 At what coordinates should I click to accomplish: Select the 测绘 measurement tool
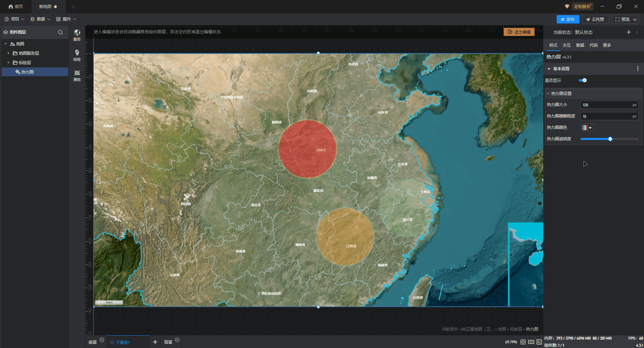click(77, 76)
